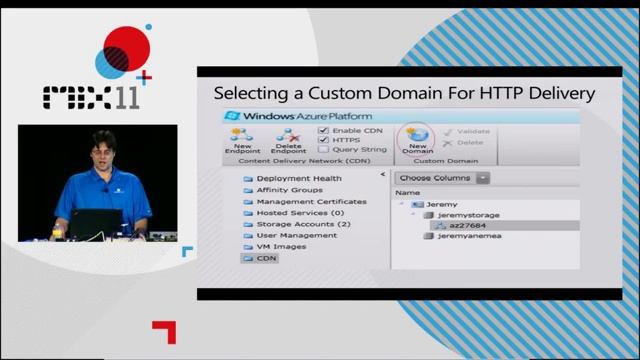Viewport: 640px width, 360px height.
Task: Click the MIX11 logo
Action: (x=97, y=67)
